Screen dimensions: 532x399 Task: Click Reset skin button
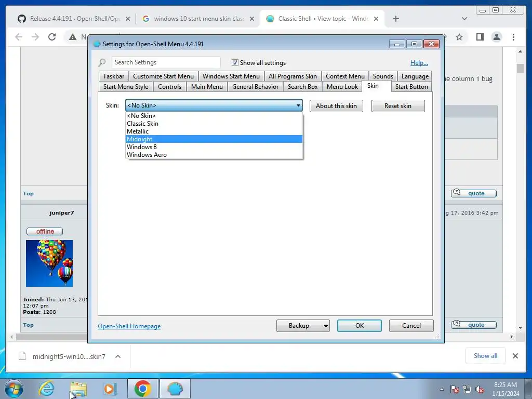coord(397,106)
